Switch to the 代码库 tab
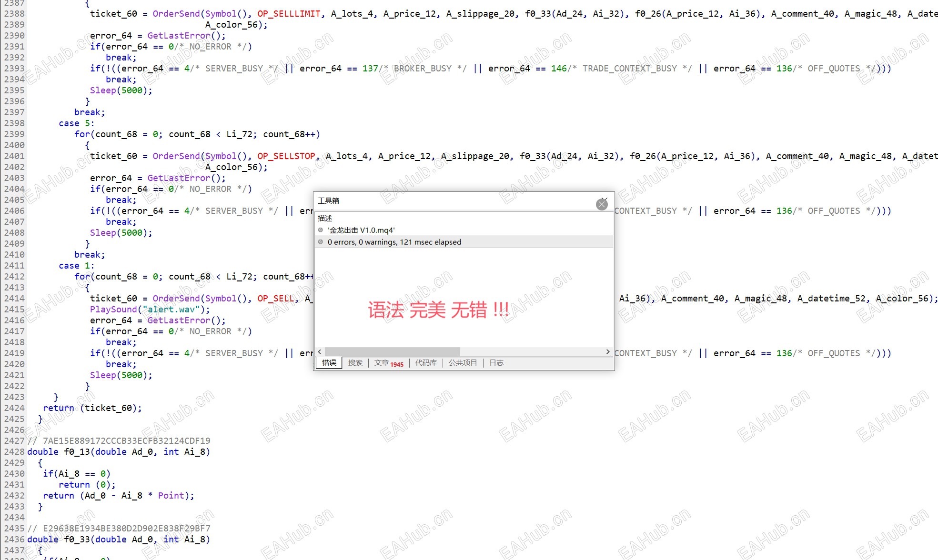This screenshot has width=938, height=560. [x=425, y=363]
